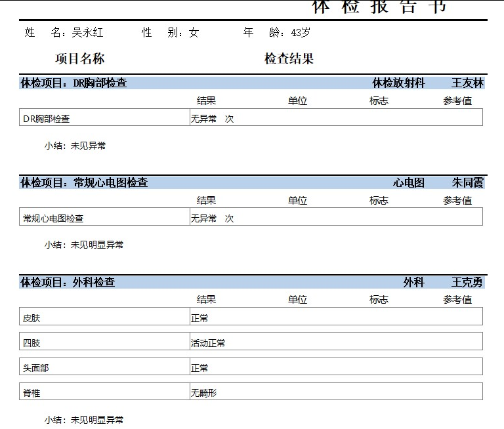Click the 检查结果 column heading
504x429 pixels.
[x=289, y=59]
